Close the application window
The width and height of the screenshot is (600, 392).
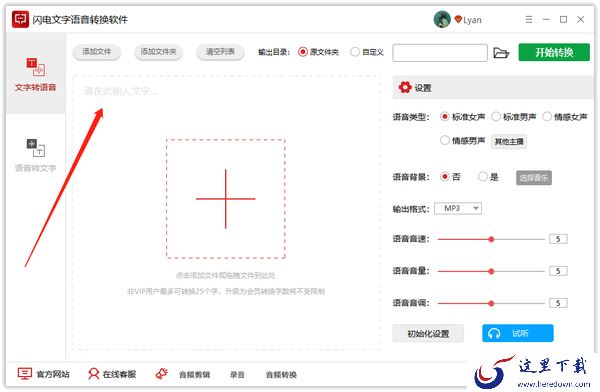point(580,19)
